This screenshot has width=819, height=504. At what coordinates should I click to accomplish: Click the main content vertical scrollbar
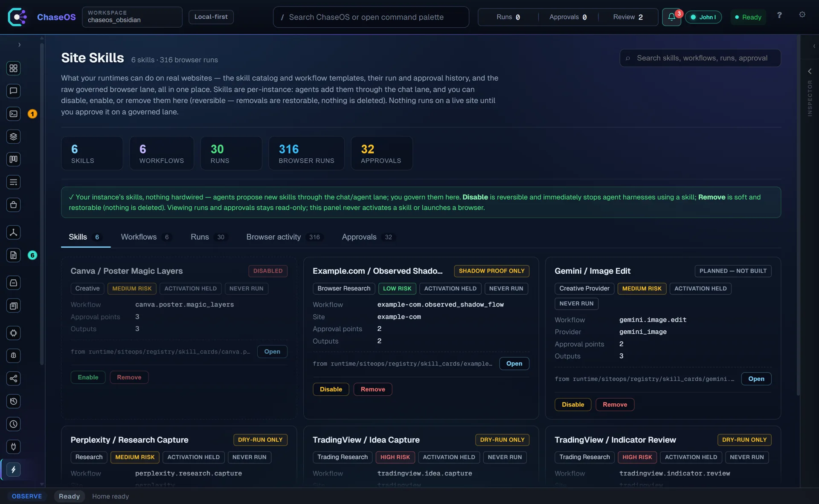[798, 215]
